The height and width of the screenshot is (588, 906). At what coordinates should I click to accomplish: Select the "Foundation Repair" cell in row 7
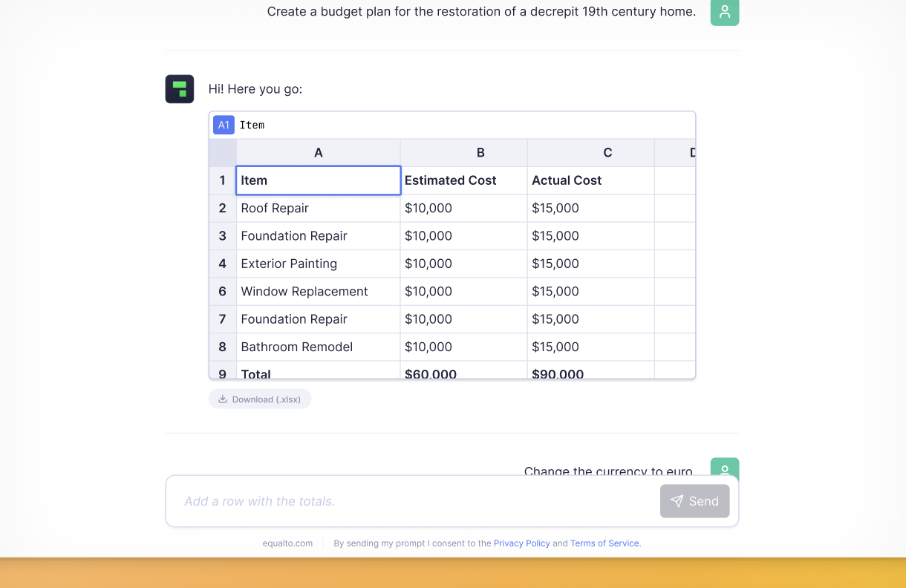tap(319, 319)
